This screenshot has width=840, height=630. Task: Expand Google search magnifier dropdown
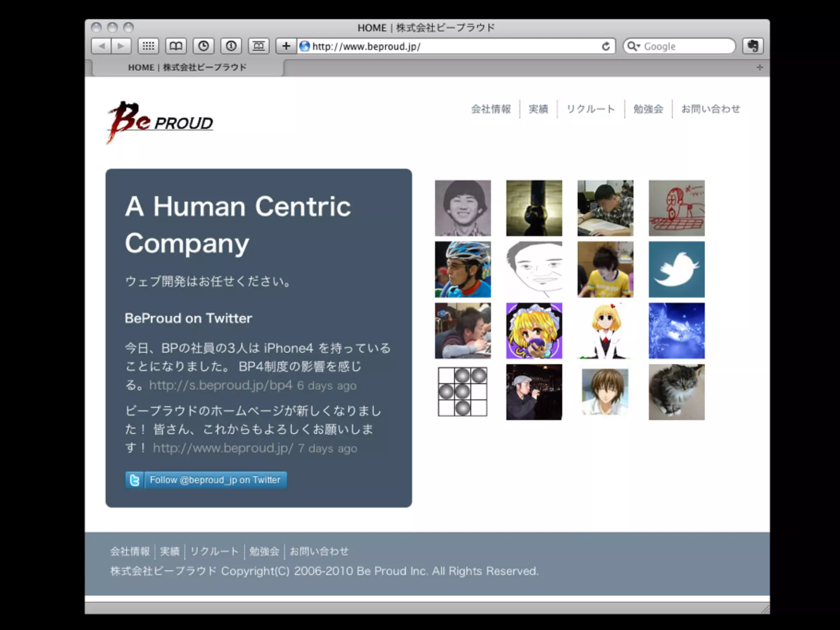tap(634, 46)
